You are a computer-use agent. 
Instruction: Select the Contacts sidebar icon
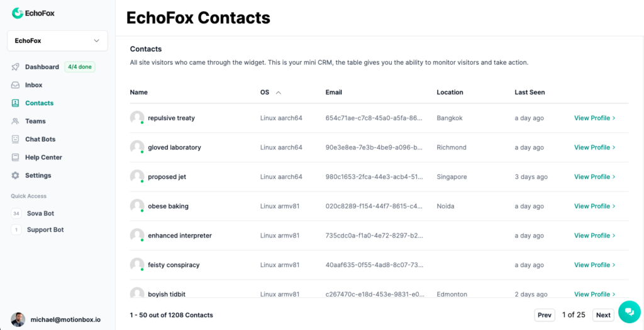[x=15, y=103]
